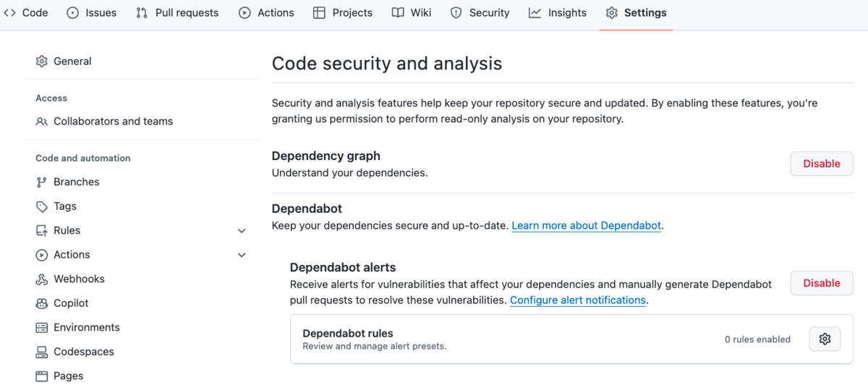Viewport: 868px width, 388px height.
Task: Disable the Dependency graph feature
Action: click(x=822, y=164)
